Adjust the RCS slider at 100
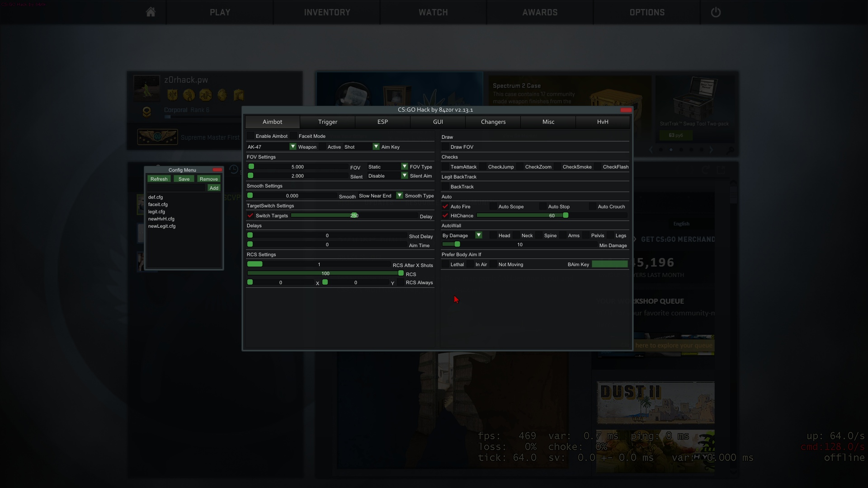 (x=325, y=273)
